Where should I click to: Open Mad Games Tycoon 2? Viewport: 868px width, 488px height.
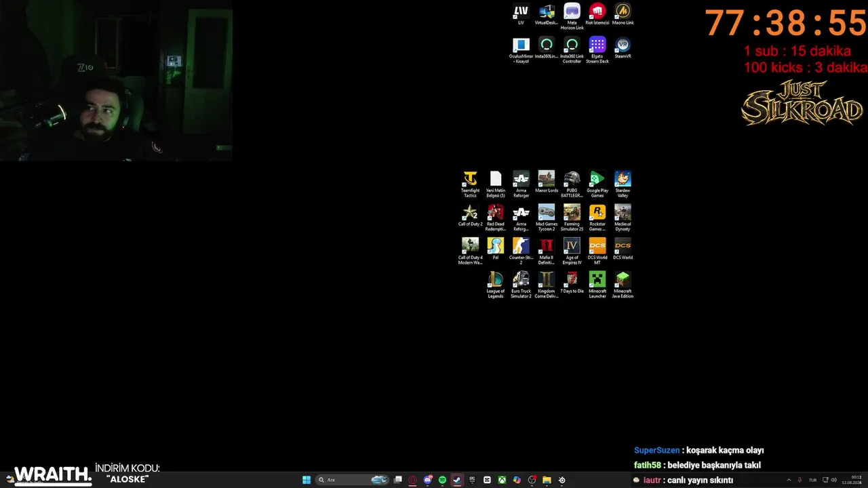point(547,218)
